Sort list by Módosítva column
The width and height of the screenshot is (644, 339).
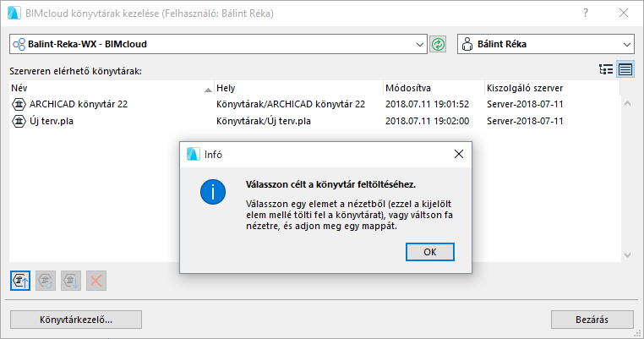point(431,87)
